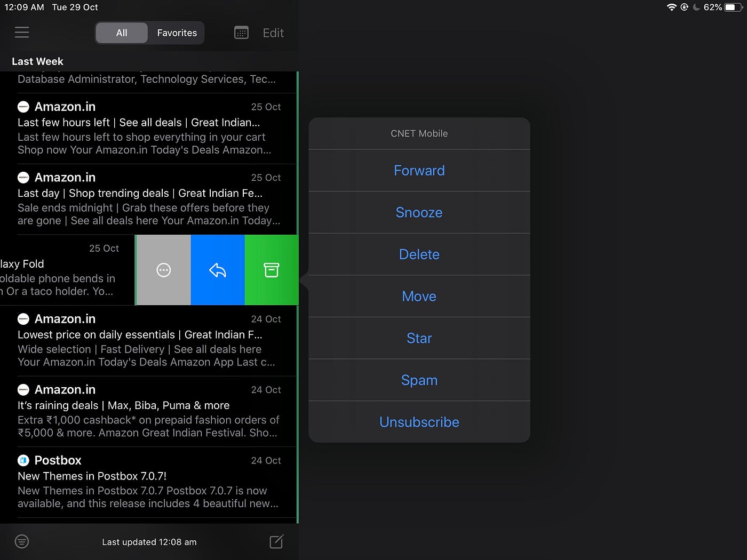Open the hamburger sidebar menu
Screen dimensions: 747x560
[x=22, y=33]
